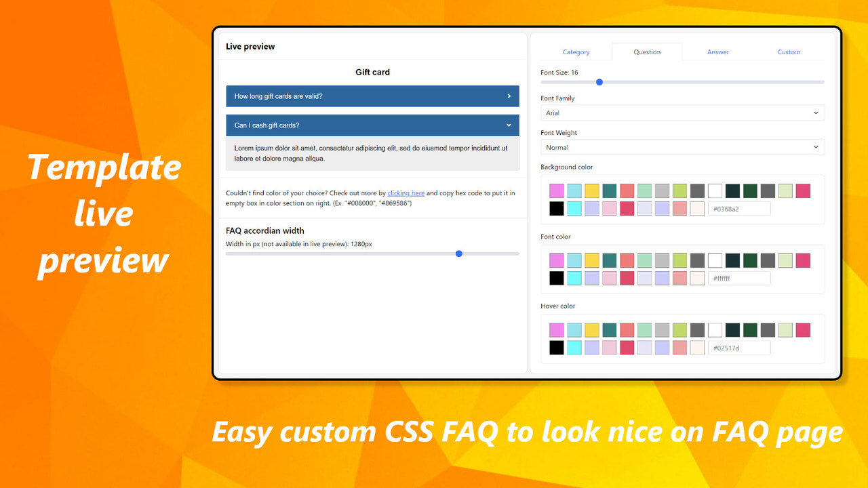Switch to the Answer tab
Viewport: 868px width, 488px height.
coord(718,52)
